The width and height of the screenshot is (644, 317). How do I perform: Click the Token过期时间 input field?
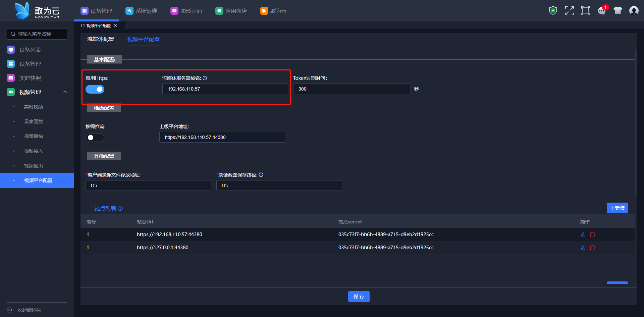tap(352, 89)
